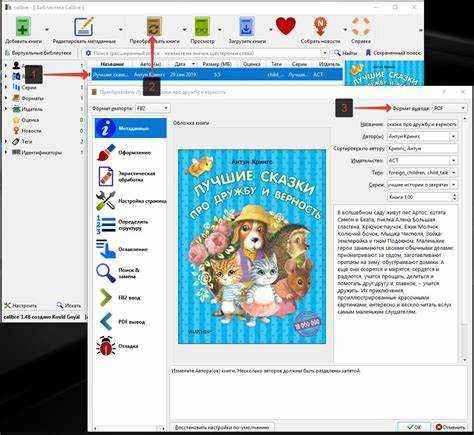The height and width of the screenshot is (435, 474).
Task: Open the Tags dropdown
Action: pos(453,173)
